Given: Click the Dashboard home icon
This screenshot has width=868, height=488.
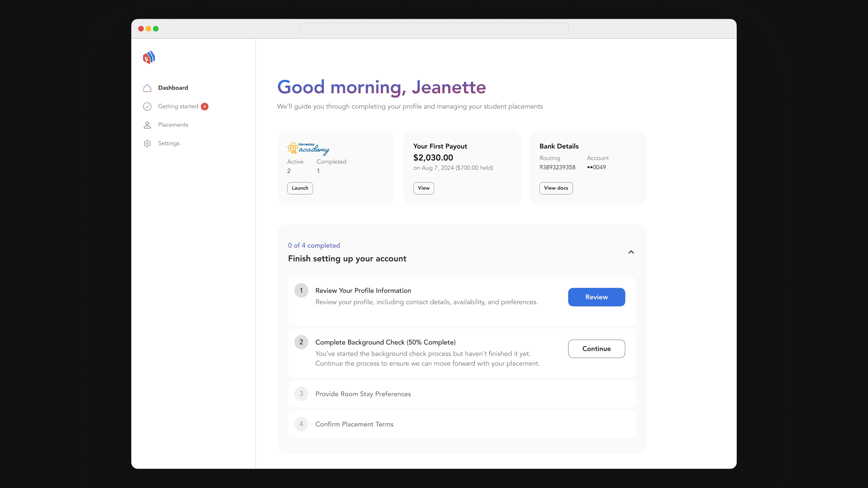Looking at the screenshot, I should (x=147, y=88).
